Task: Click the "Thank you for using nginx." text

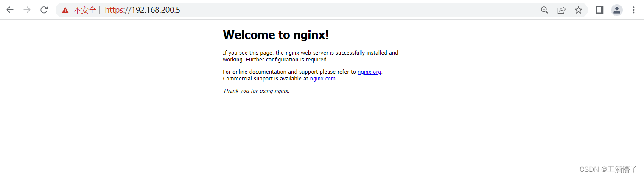Action: [256, 91]
